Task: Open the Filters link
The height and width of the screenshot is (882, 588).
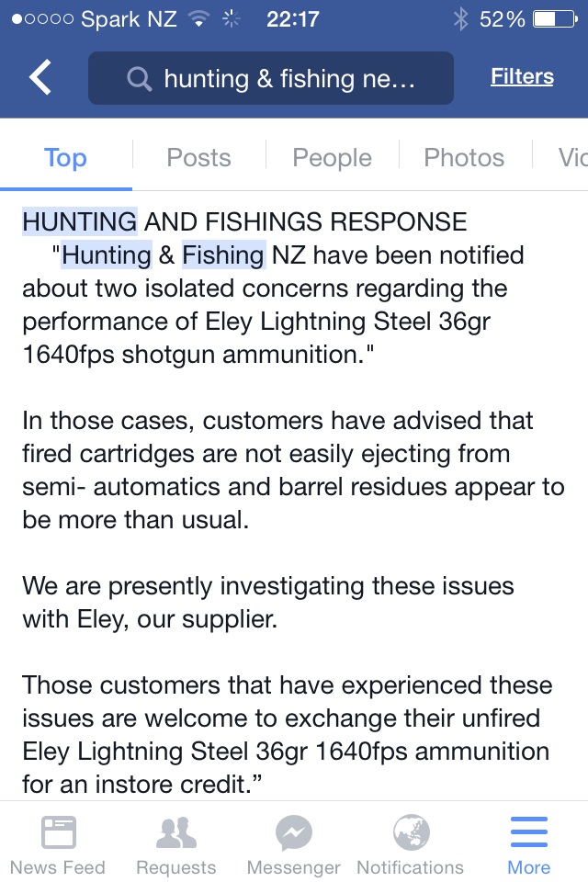Action: point(522,76)
